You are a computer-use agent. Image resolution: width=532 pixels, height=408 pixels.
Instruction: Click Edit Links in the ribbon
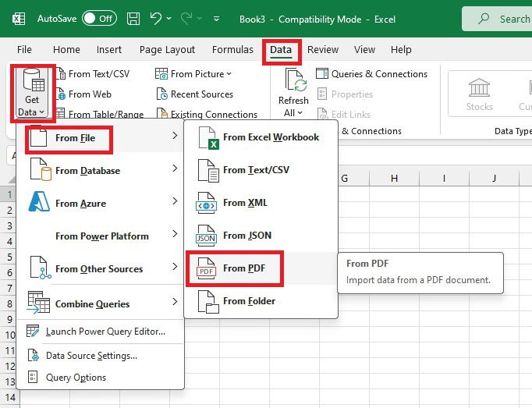point(344,114)
